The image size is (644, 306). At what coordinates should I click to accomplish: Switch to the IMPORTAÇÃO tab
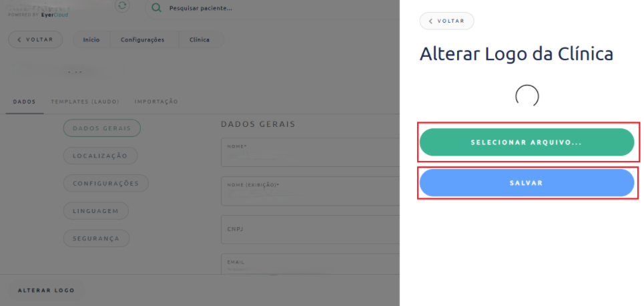[156, 102]
